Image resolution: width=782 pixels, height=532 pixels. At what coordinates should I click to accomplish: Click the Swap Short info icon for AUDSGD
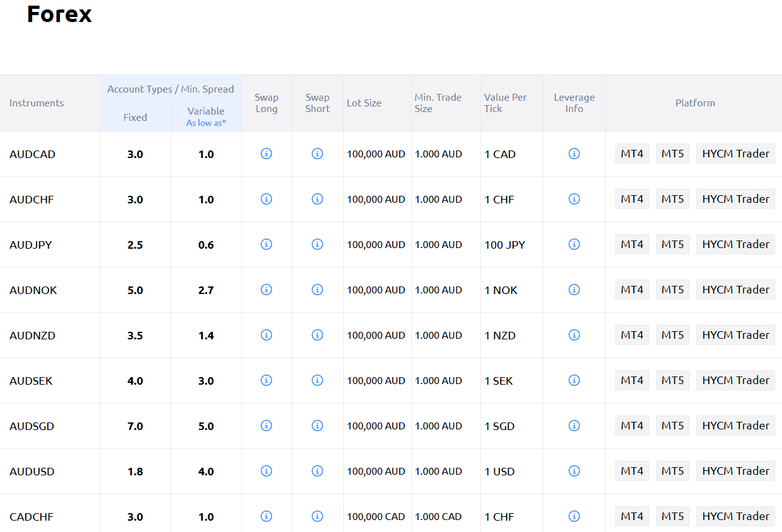point(317,426)
